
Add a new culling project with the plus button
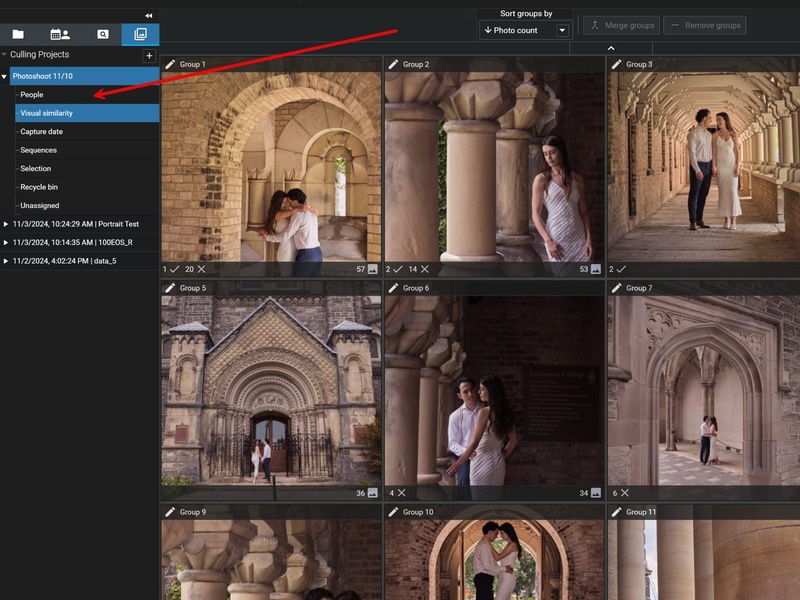pos(149,55)
